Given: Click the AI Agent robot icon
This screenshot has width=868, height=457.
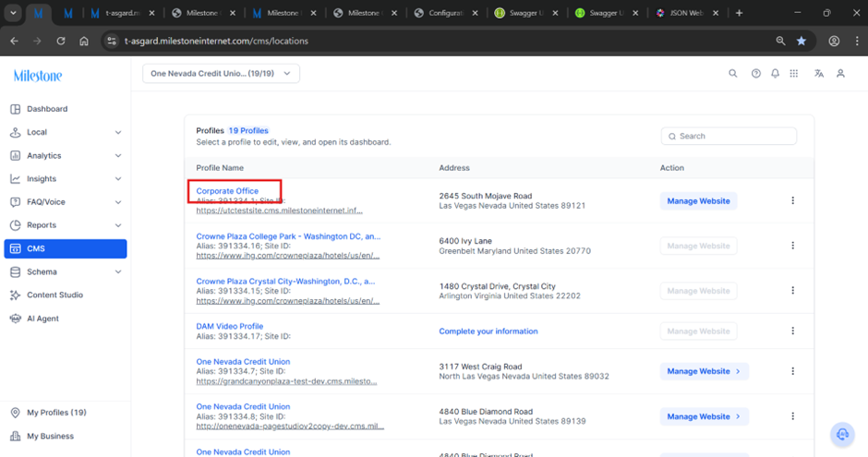Looking at the screenshot, I should [x=16, y=319].
